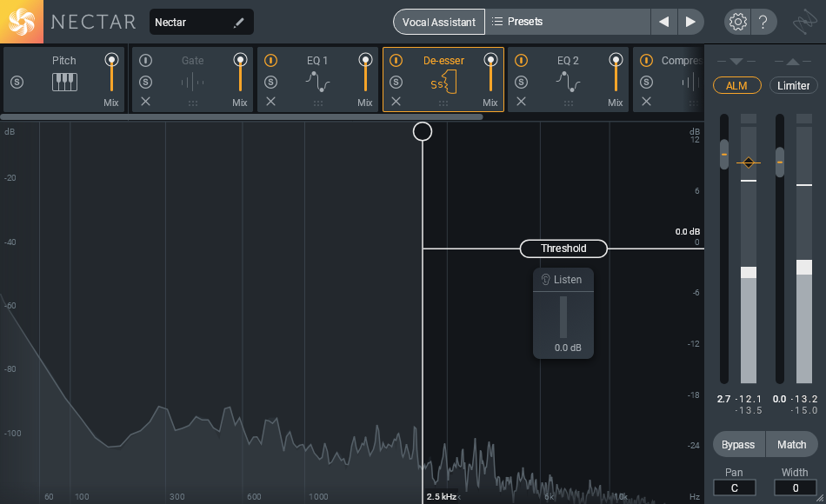Click the 2.5 kHz frequency label
The image size is (826, 504).
[442, 497]
